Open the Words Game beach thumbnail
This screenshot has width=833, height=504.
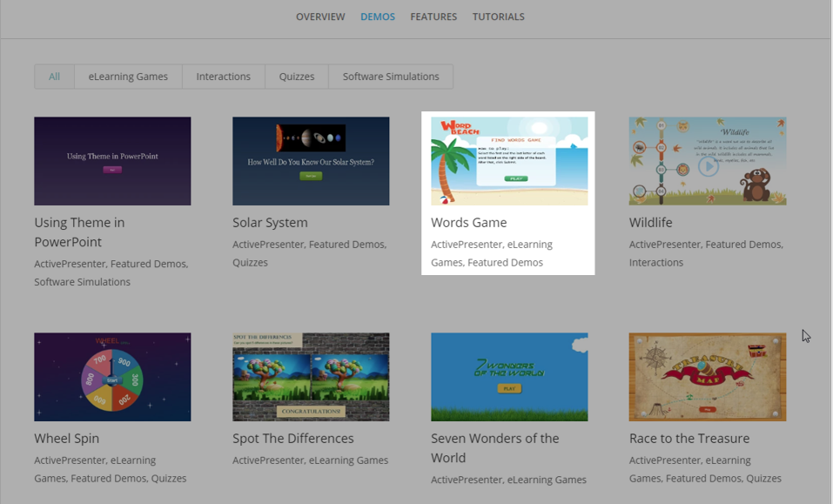pos(509,161)
